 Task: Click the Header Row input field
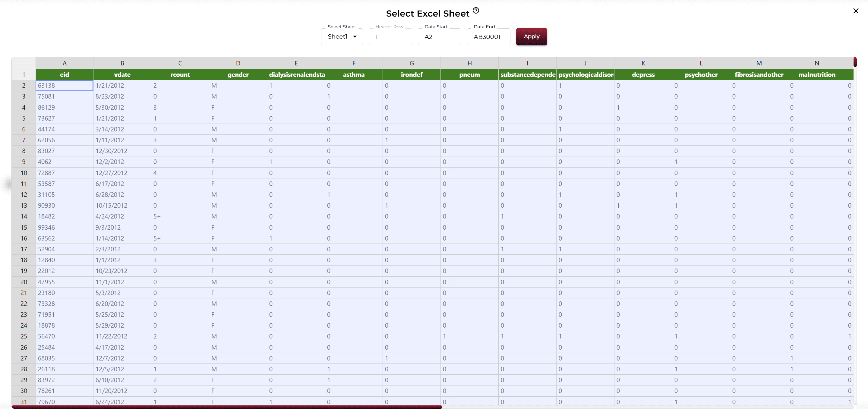point(390,37)
